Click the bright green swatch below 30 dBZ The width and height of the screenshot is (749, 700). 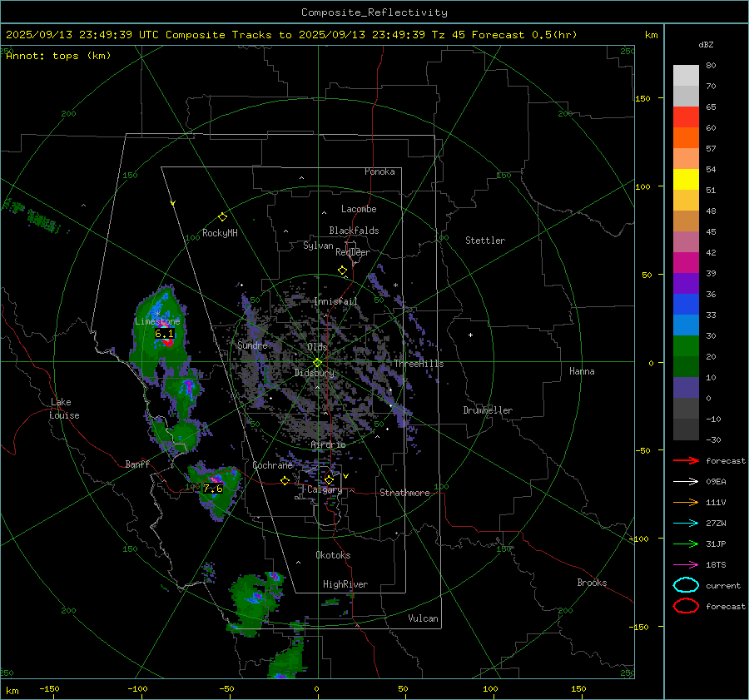[x=686, y=346]
